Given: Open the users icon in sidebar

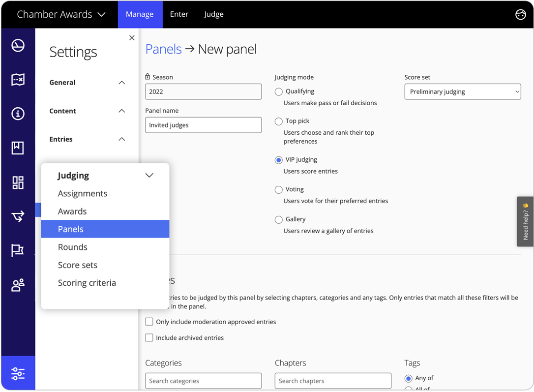Looking at the screenshot, I should pyautogui.click(x=18, y=285).
